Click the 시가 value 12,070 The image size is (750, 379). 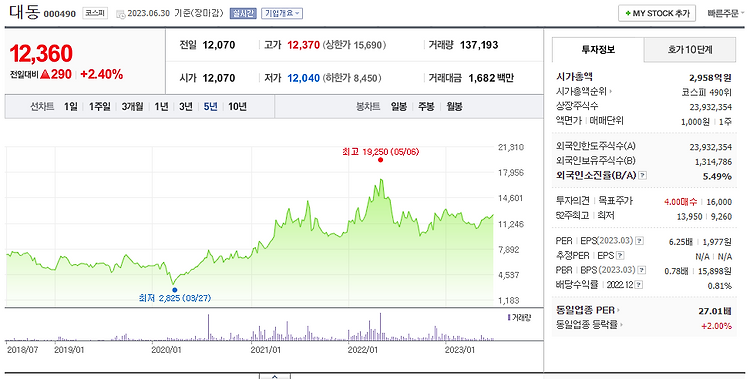coord(219,78)
